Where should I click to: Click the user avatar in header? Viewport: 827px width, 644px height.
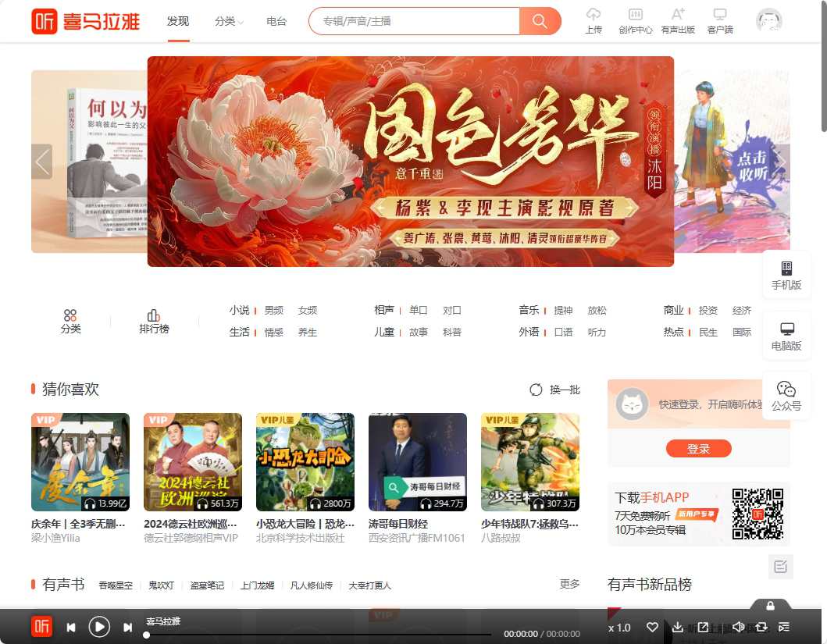(769, 21)
